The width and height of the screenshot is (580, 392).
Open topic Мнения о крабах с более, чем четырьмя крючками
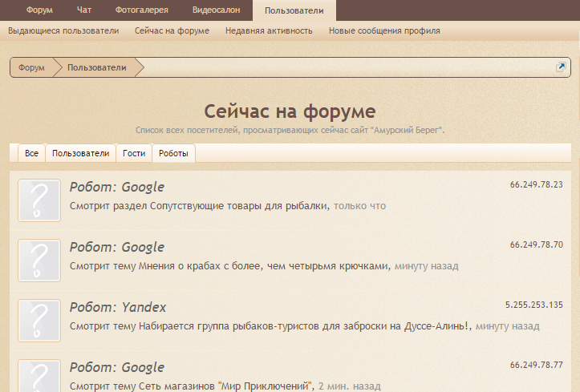coord(263,266)
